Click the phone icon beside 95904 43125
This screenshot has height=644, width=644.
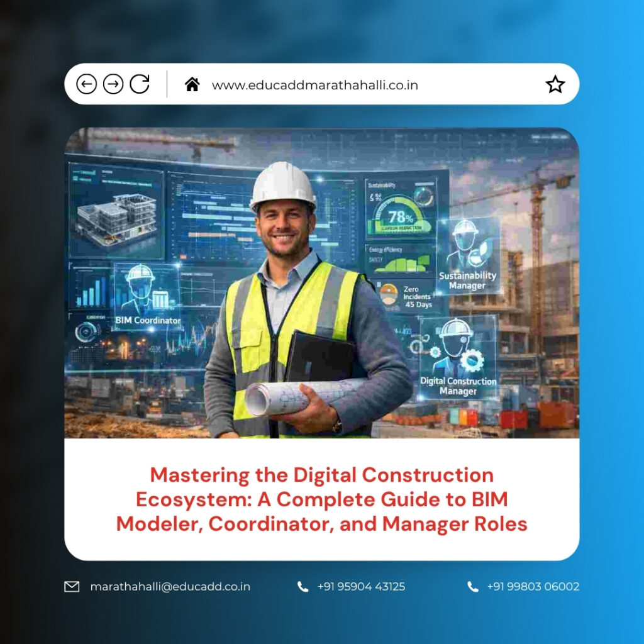[x=304, y=586]
